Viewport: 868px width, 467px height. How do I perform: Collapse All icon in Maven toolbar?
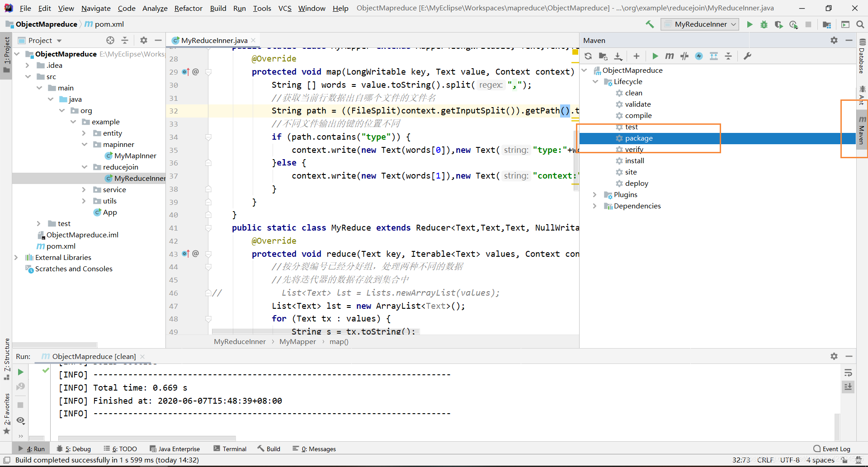728,56
